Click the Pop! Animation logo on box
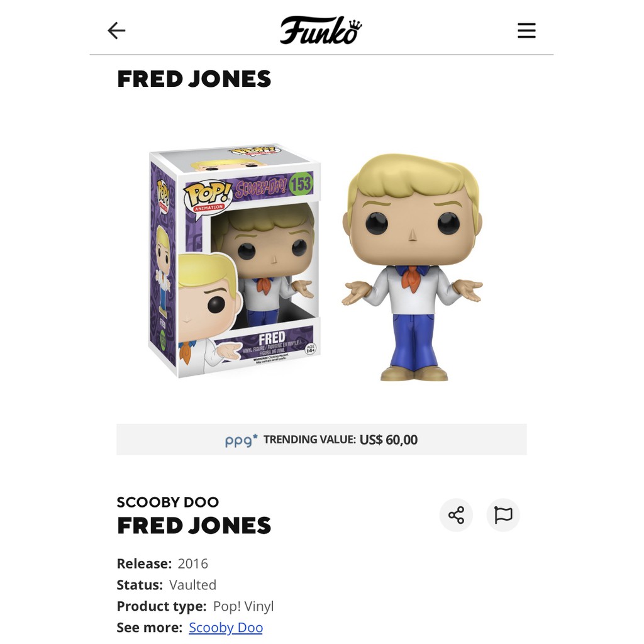This screenshot has width=644, height=644. (208, 196)
